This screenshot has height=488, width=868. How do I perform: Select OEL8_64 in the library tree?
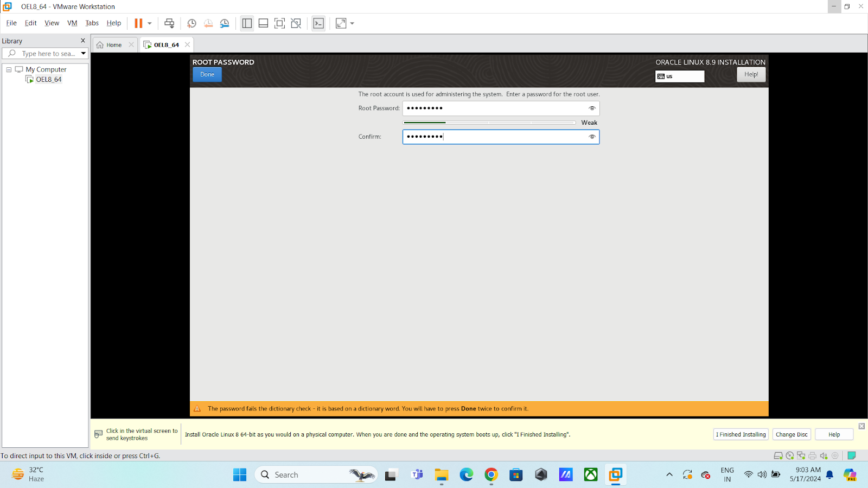tap(48, 79)
